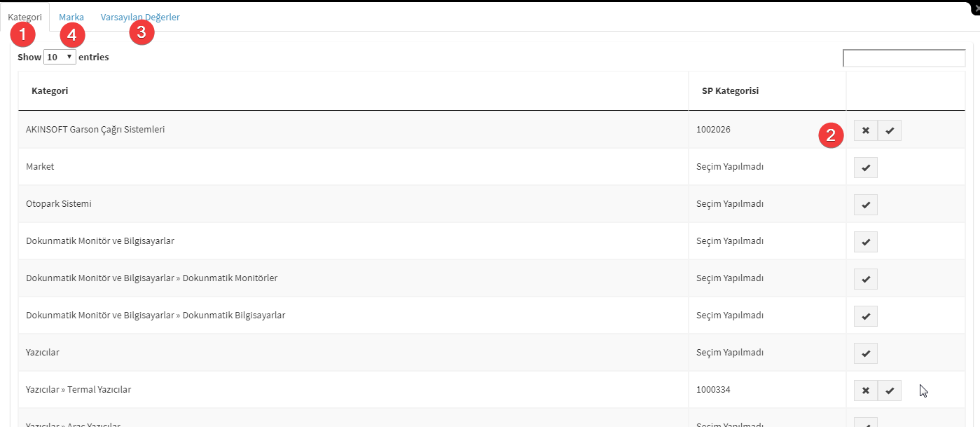Open the Show entries count dropdown
The width and height of the screenshot is (980, 427).
60,57
